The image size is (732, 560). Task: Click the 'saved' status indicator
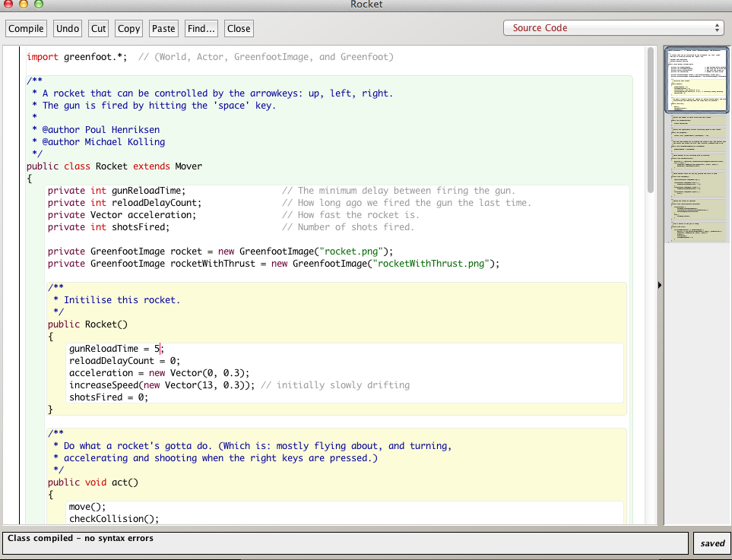tap(712, 543)
